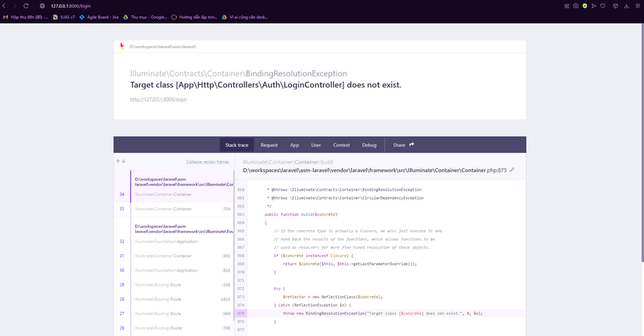The image size is (644, 336).
Task: Click line 863 public function build code
Action: 301,214
